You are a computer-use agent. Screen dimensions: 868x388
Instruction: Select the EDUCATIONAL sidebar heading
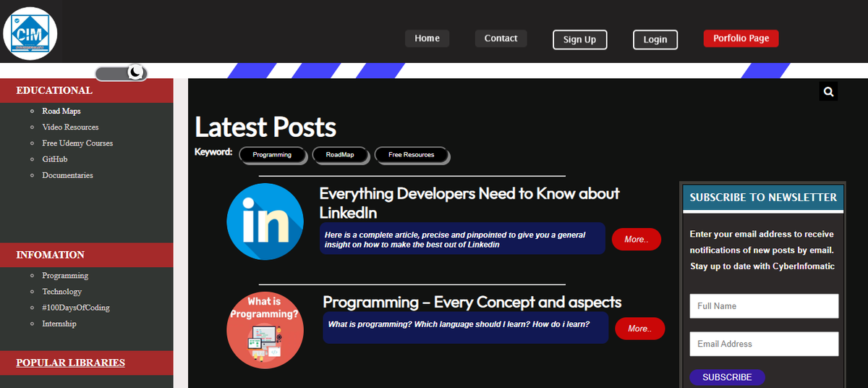(54, 90)
